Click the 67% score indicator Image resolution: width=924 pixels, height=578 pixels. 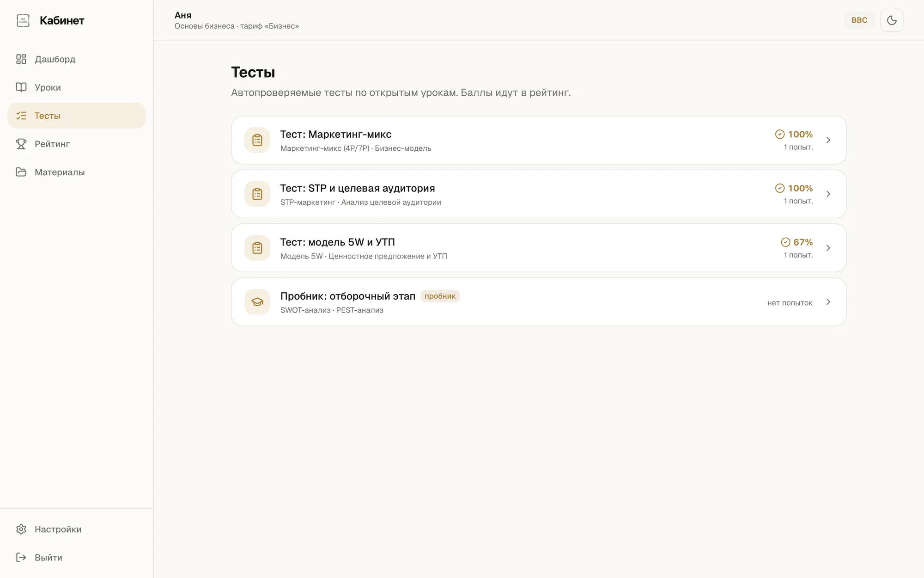pyautogui.click(x=797, y=242)
